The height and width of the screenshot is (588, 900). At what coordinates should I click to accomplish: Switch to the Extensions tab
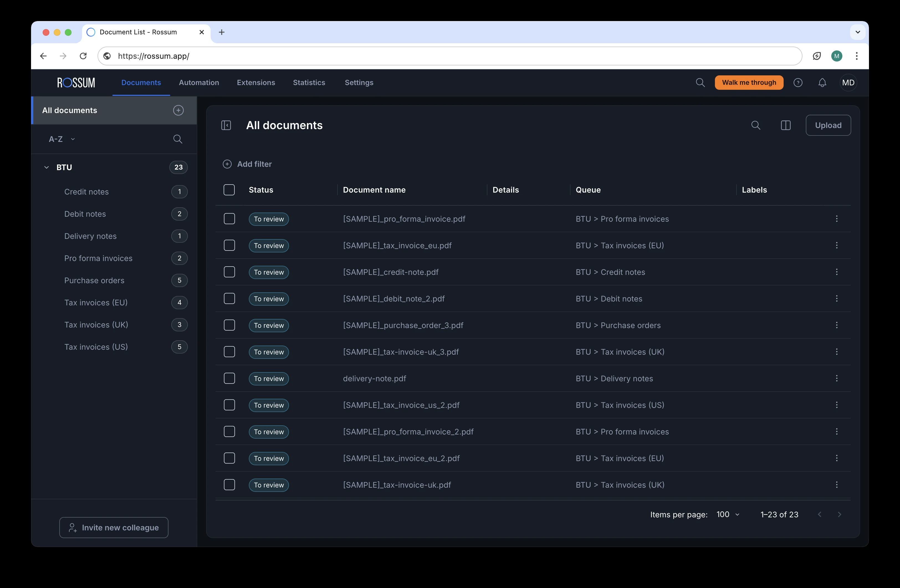coord(256,82)
